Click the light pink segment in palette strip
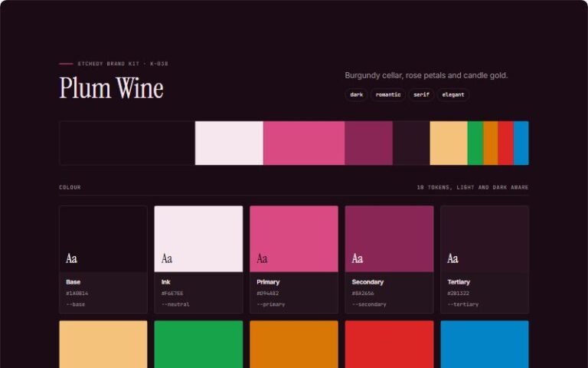The height and width of the screenshot is (368, 588). (x=229, y=143)
